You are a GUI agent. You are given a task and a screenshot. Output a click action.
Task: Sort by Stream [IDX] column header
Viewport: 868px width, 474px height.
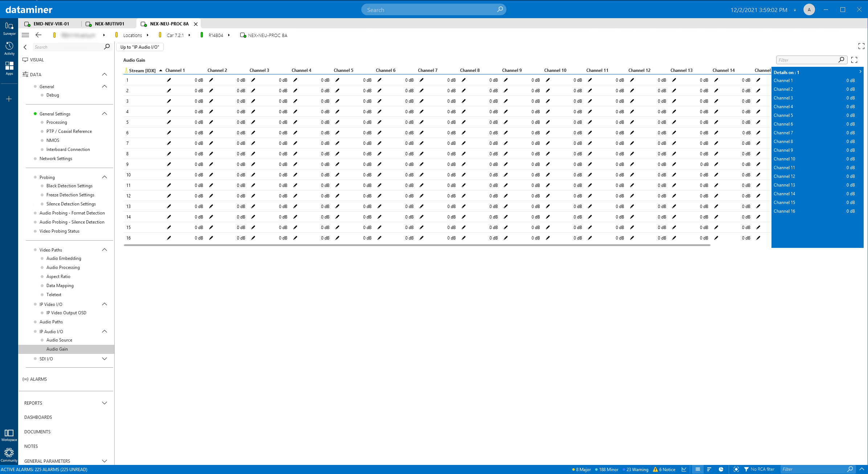142,70
